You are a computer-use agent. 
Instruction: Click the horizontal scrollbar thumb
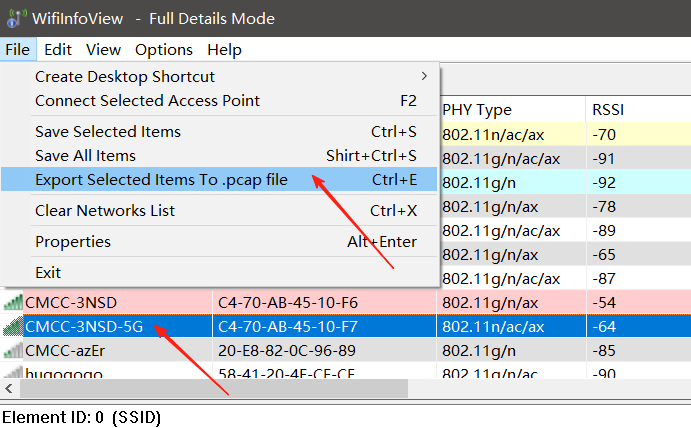point(214,389)
